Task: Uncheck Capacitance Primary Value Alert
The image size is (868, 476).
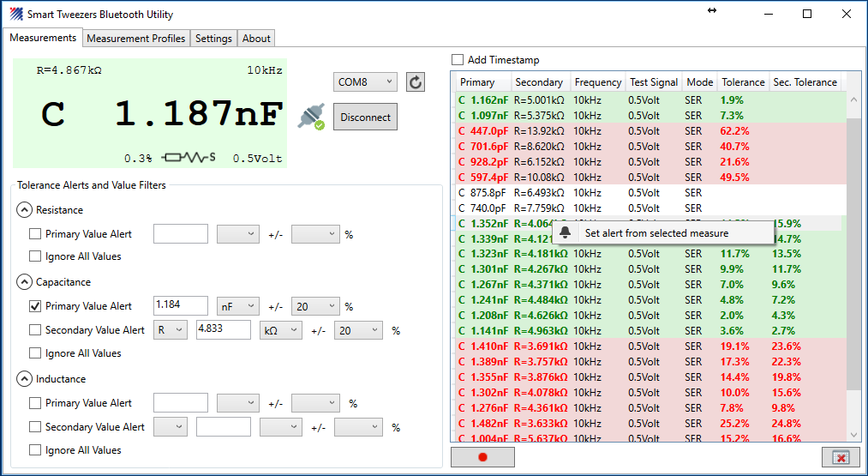Action: [x=35, y=306]
